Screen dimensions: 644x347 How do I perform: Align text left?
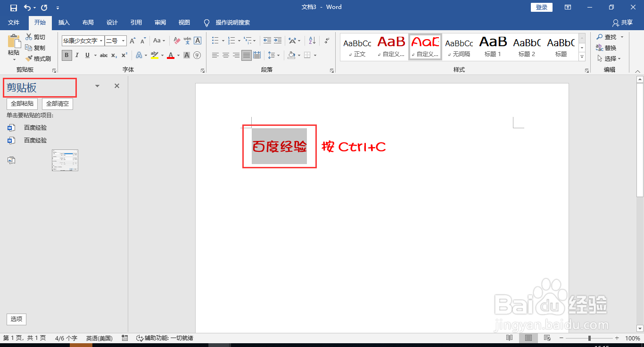click(x=215, y=55)
